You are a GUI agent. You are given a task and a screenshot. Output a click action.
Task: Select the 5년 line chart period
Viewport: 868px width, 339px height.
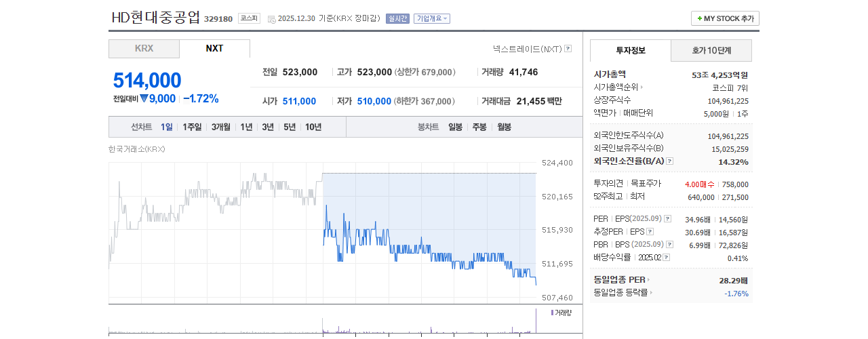pos(290,127)
